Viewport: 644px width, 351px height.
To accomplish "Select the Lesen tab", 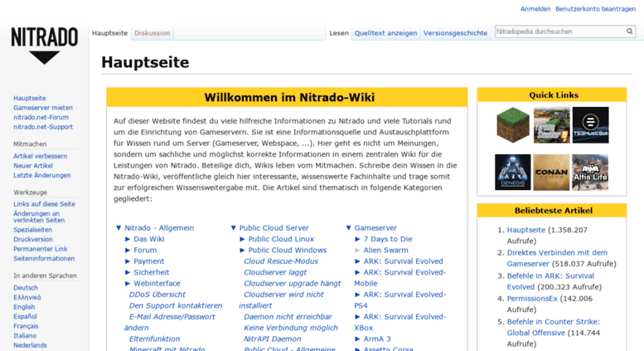I will pos(339,33).
